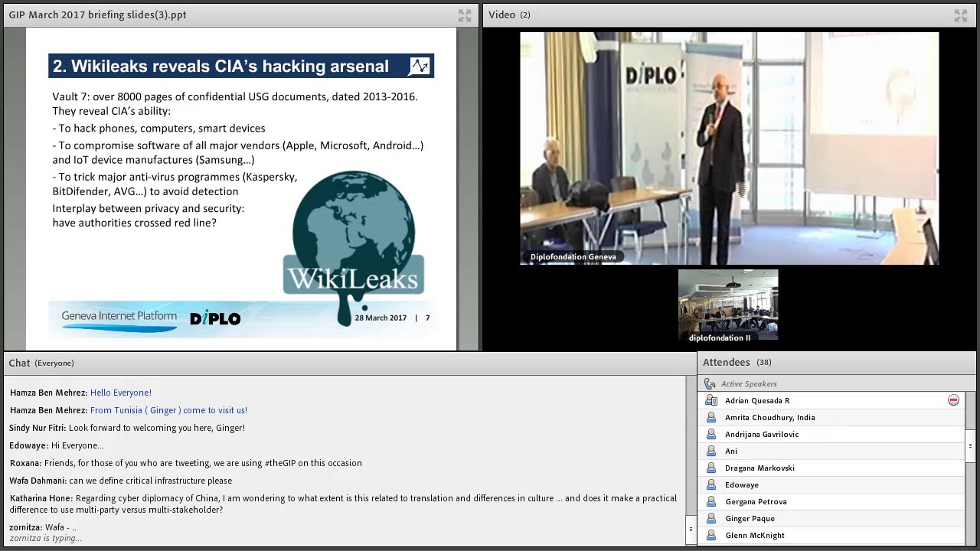Select attendee Andrijana Gavrilovic
This screenshot has height=551, width=980.
(x=831, y=434)
